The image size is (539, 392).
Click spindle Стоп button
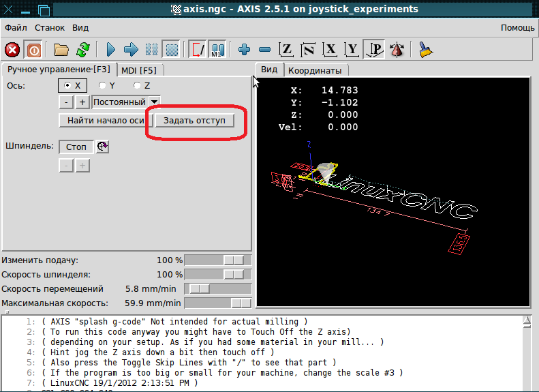pyautogui.click(x=76, y=147)
